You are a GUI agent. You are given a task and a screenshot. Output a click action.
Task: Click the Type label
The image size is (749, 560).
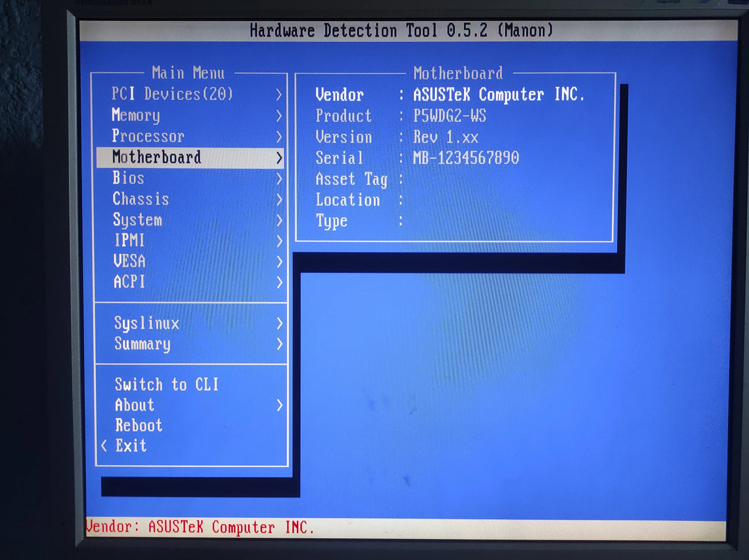tap(332, 221)
